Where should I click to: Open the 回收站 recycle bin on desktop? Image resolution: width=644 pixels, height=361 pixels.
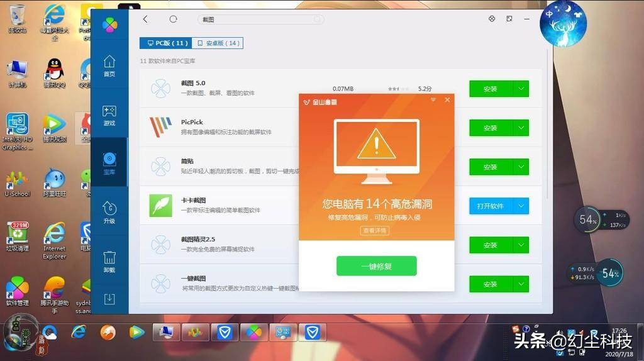click(x=17, y=18)
